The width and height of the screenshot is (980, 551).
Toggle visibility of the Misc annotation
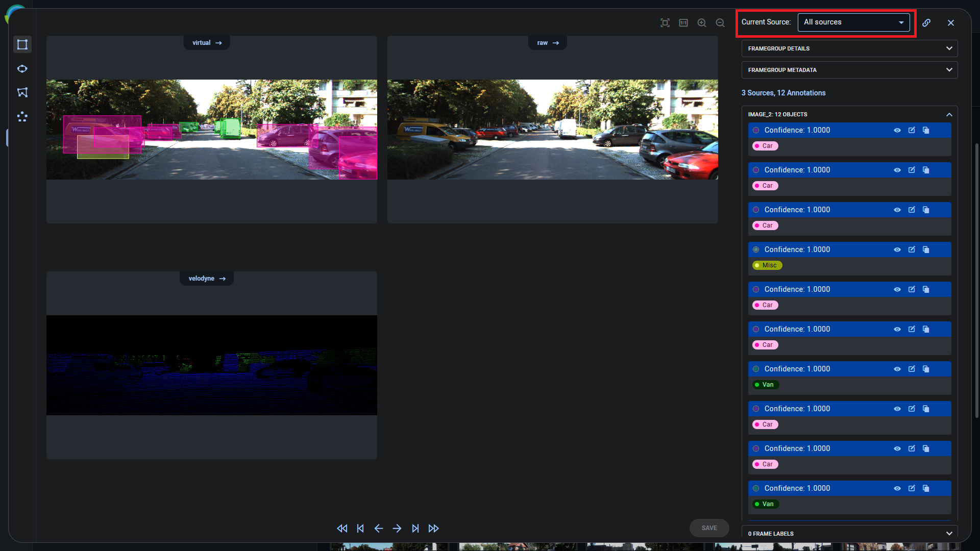(x=897, y=249)
